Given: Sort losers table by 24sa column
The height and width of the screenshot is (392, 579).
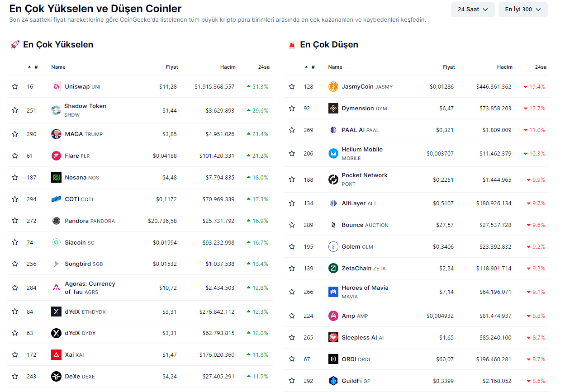Looking at the screenshot, I should click(541, 67).
